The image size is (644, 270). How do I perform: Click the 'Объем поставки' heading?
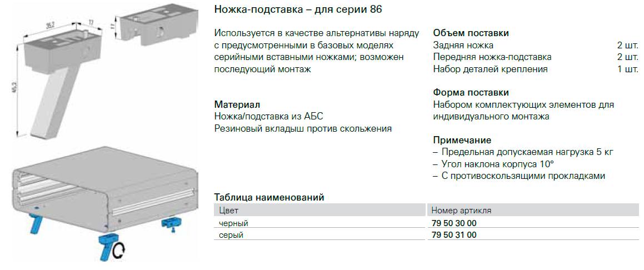pyautogui.click(x=471, y=33)
